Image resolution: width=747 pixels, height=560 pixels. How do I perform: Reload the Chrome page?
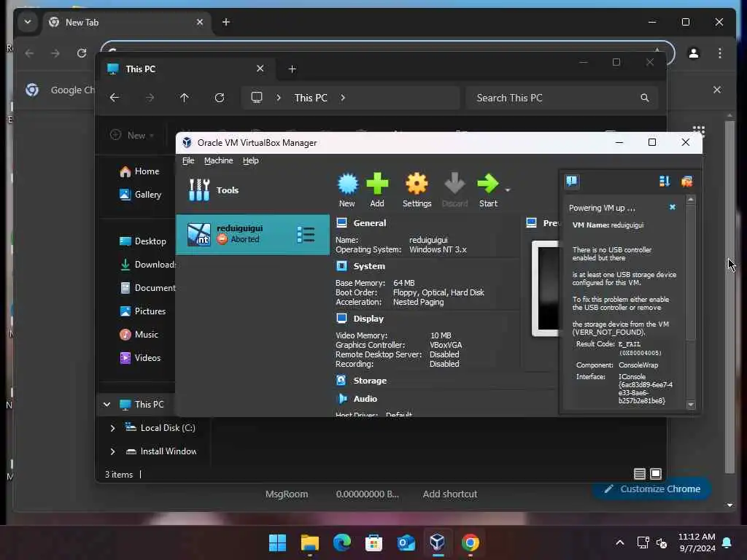[82, 52]
